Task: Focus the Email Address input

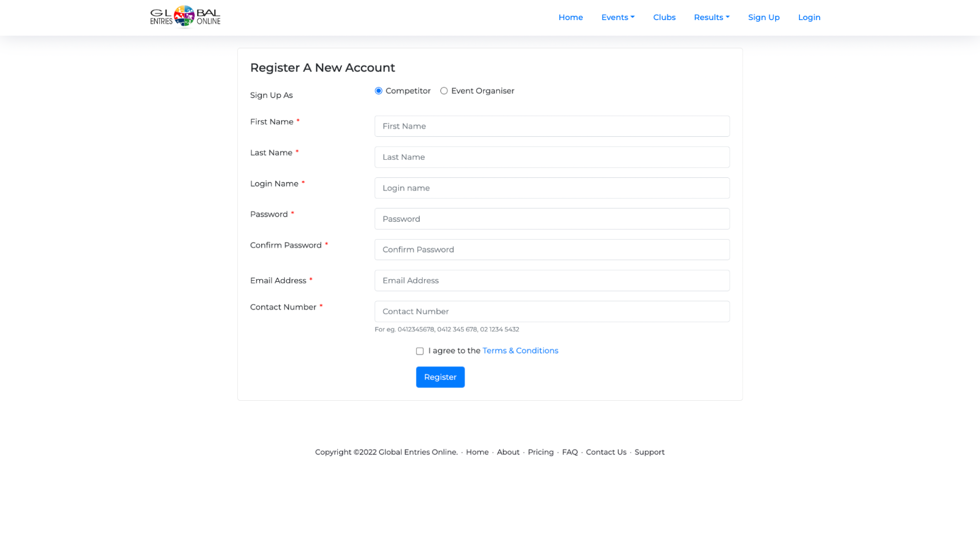Action: [x=552, y=281]
